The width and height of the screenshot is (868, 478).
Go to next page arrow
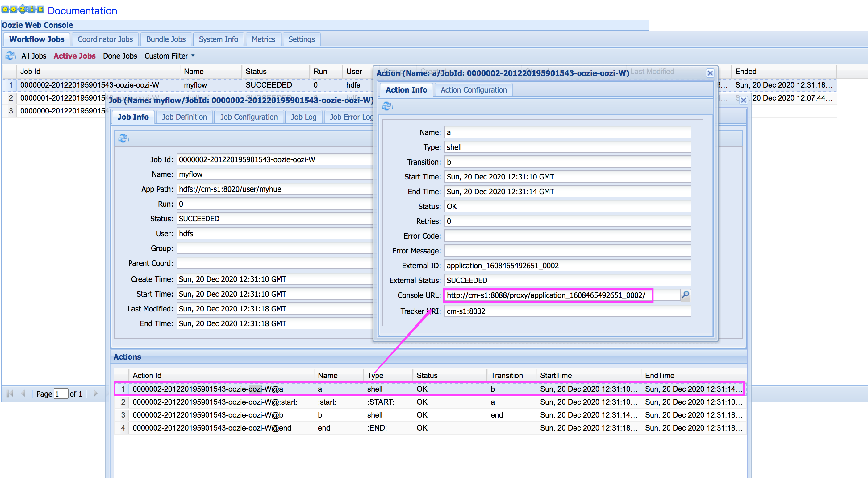[x=96, y=393]
